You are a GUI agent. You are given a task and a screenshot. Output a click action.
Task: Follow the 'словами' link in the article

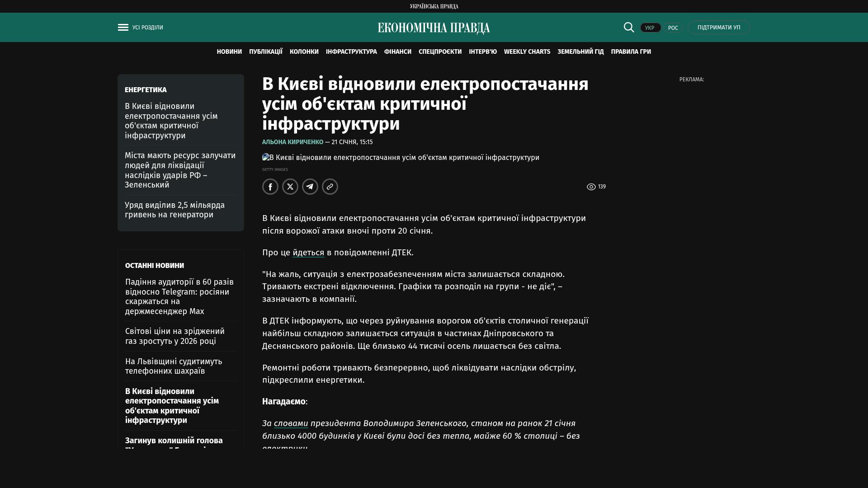291,423
